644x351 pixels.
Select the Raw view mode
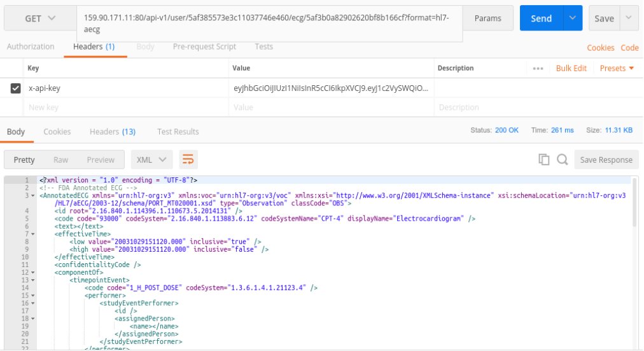tap(61, 160)
